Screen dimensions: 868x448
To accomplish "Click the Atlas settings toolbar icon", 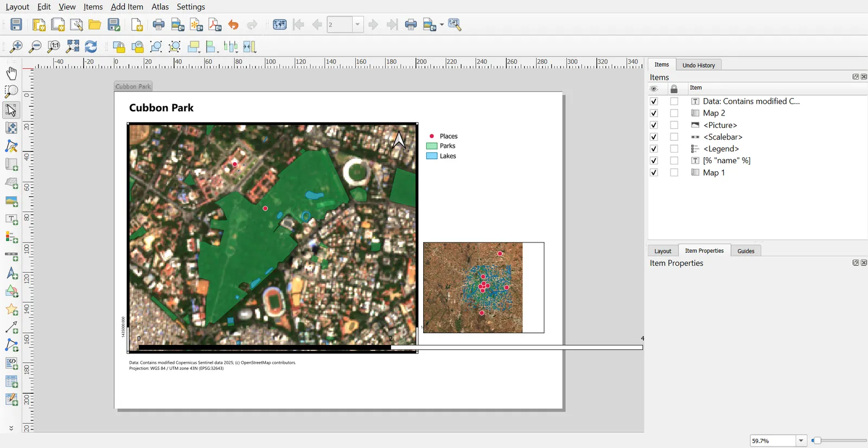I will pyautogui.click(x=455, y=24).
